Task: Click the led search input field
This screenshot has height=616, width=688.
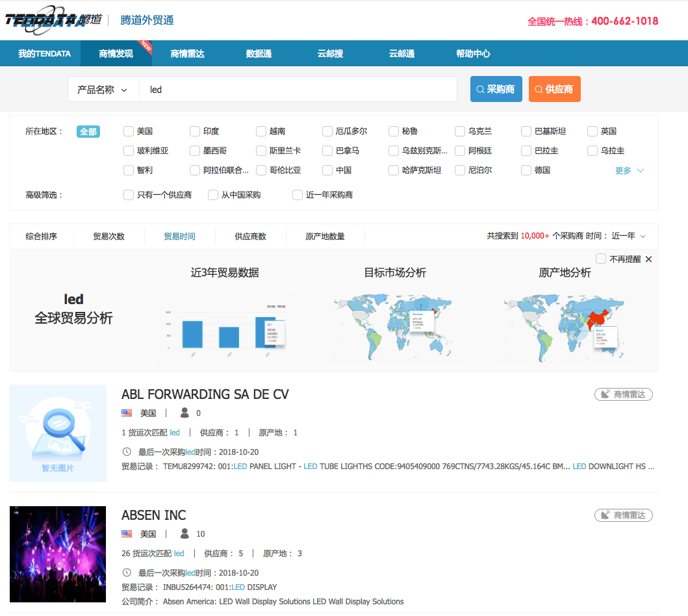Action: coord(298,90)
